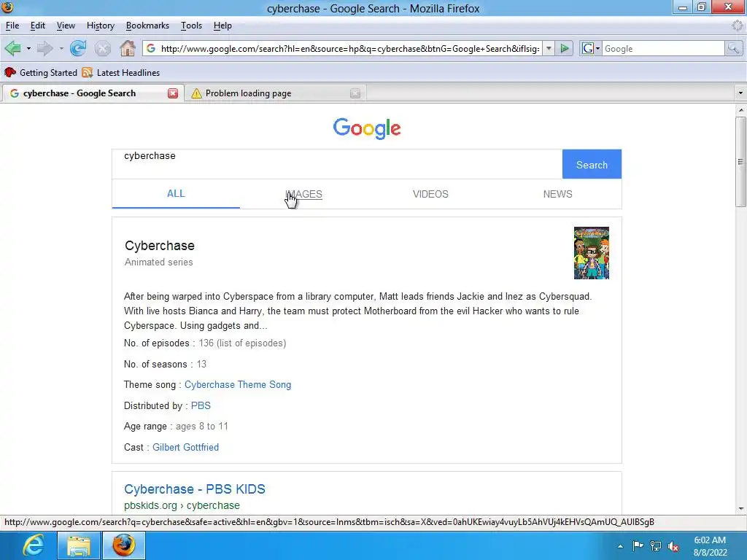This screenshot has width=747, height=560.
Task: Open the Cyberchase - PBS KIDS result
Action: point(194,489)
